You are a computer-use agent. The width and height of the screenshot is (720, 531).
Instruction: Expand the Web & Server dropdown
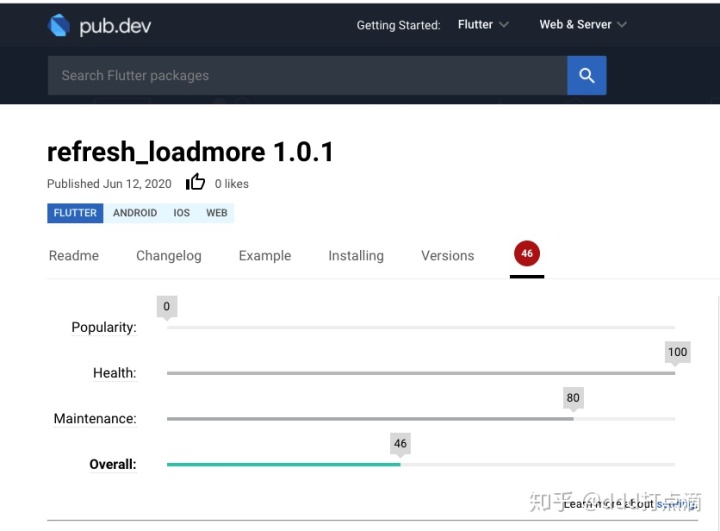[583, 24]
